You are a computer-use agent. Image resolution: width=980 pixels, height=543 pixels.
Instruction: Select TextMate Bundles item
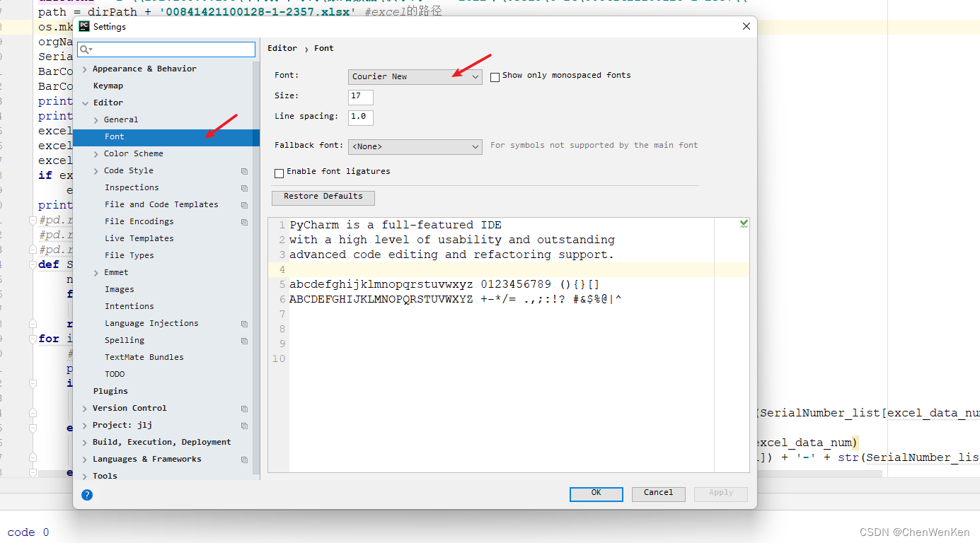point(144,357)
